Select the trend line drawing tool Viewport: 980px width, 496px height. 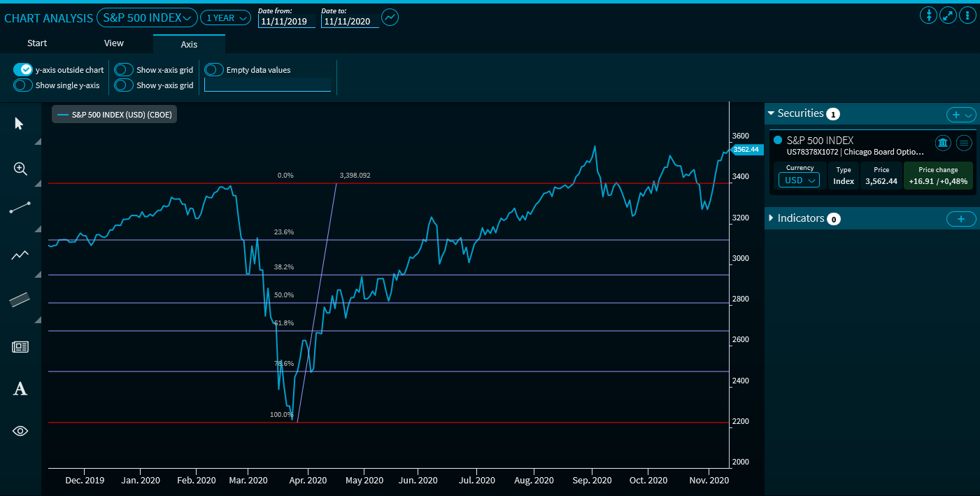coord(20,208)
